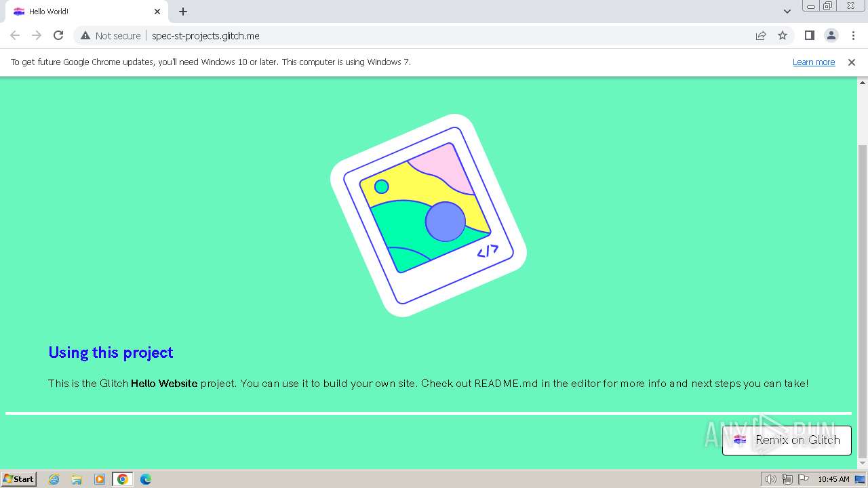Screen dimensions: 868x488
Task: Close the Hello World! tab
Action: (x=157, y=12)
